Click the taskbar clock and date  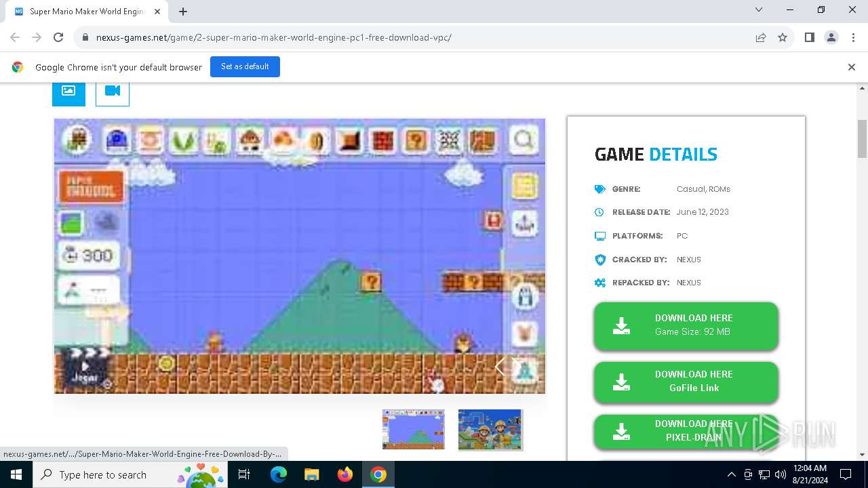pos(810,474)
